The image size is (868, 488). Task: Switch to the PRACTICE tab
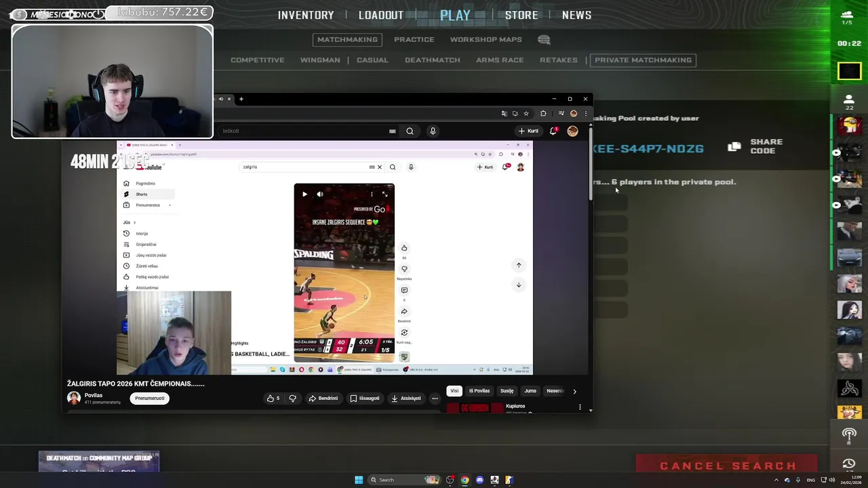coord(414,39)
